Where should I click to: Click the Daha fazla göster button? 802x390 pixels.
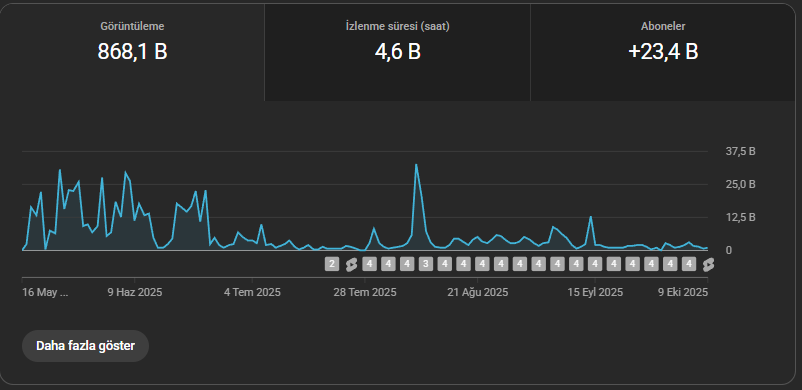coord(85,346)
